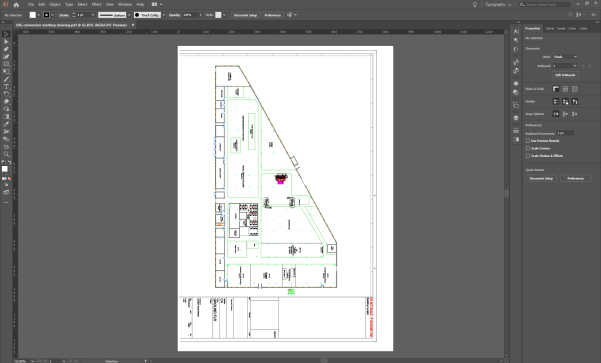The width and height of the screenshot is (601, 363).
Task: Open the Units dropdown
Action: click(x=565, y=57)
